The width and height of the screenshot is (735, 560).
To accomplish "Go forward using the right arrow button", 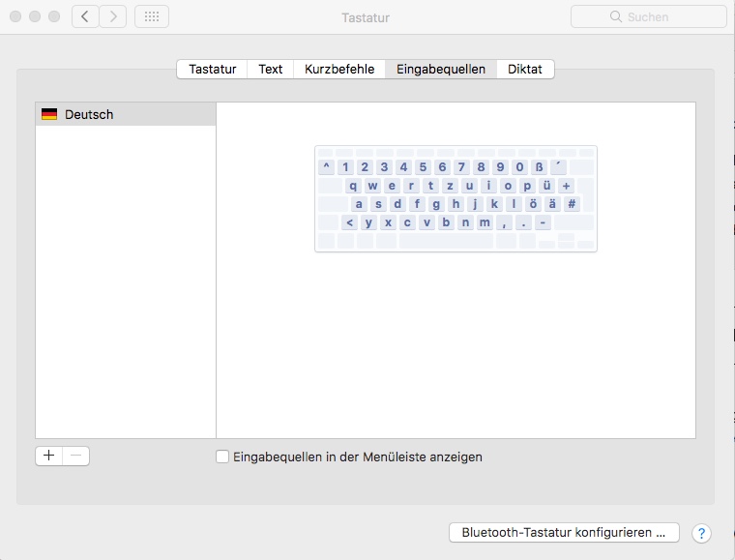I will click(x=113, y=16).
